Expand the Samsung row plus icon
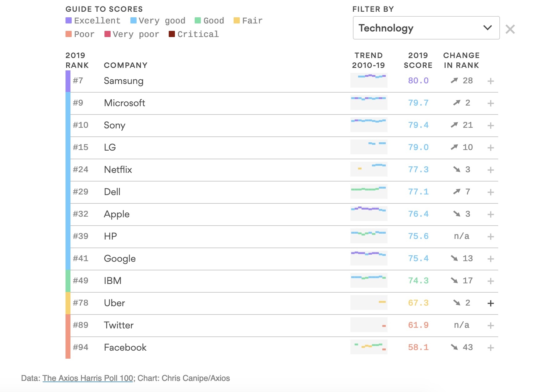This screenshot has height=392, width=555. 490,81
